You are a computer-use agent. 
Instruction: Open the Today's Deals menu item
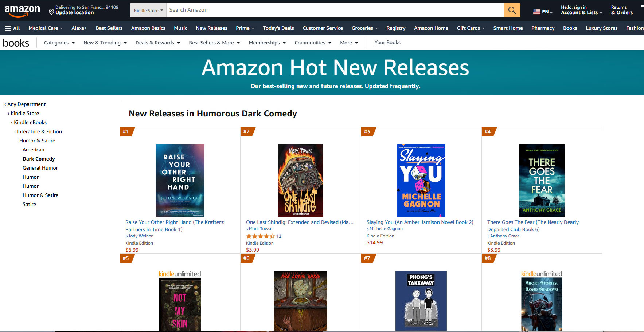[x=278, y=28]
